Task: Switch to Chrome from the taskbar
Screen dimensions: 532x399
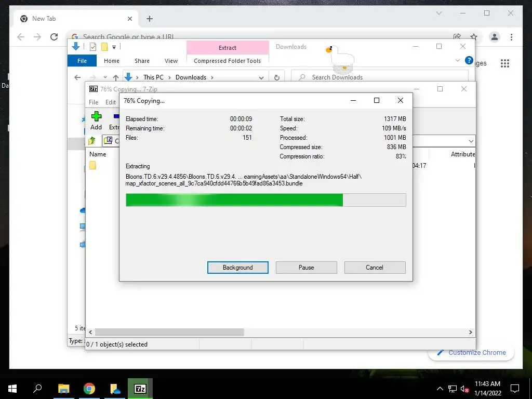Action: tap(89, 389)
